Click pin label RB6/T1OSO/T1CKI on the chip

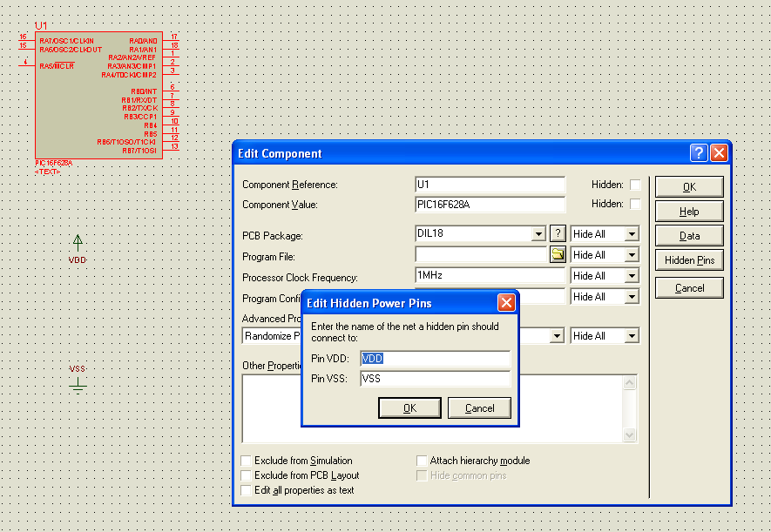click(126, 143)
